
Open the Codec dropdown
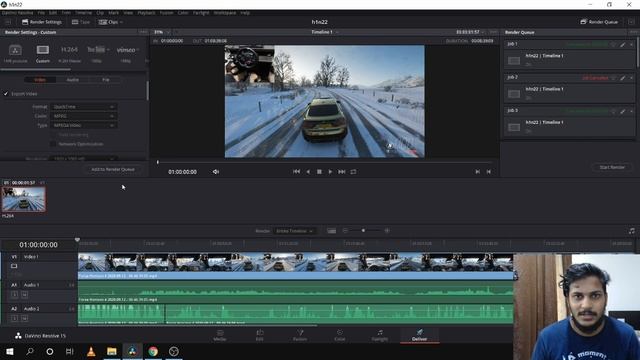click(84, 116)
